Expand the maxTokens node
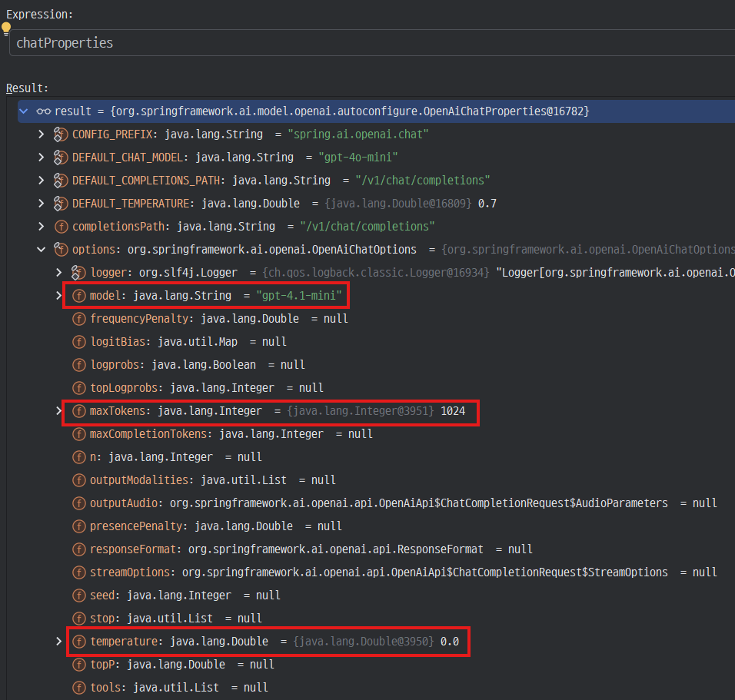The height and width of the screenshot is (700, 735). click(x=58, y=410)
